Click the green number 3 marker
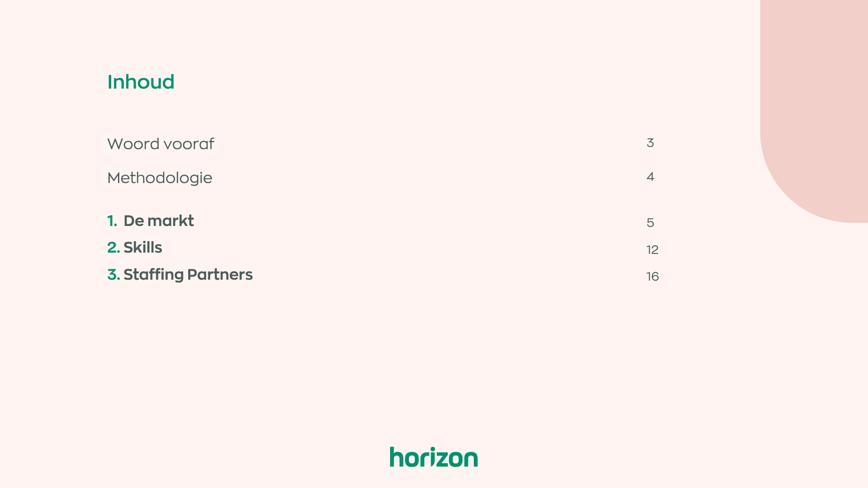This screenshot has width=868, height=488. click(x=113, y=275)
